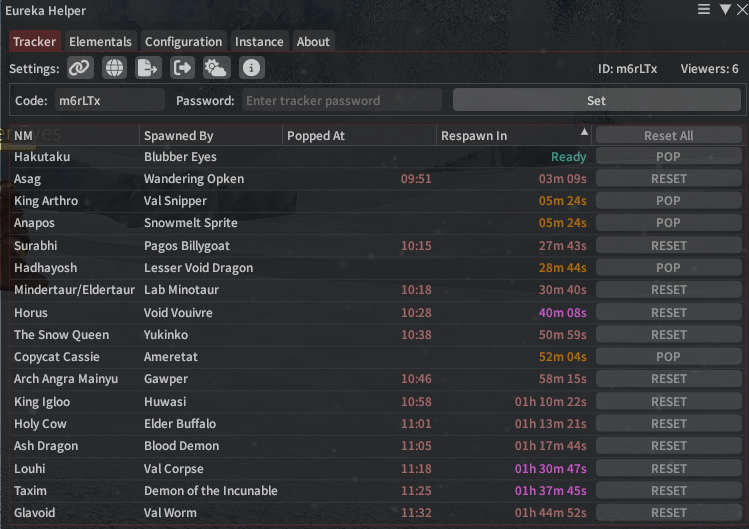Open the hamburger menu in title bar

(x=704, y=9)
